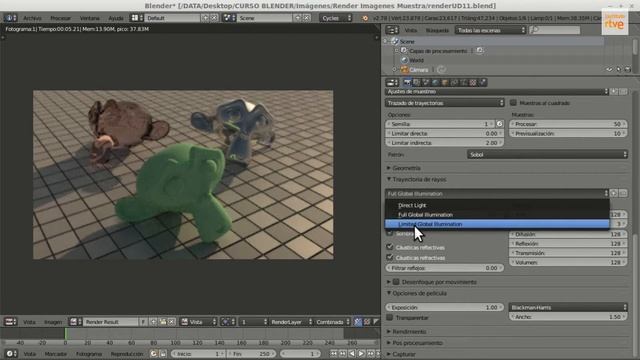Add a sampling preset with plus button
Image resolution: width=640 pixels, height=360 pixels.
pos(614,92)
